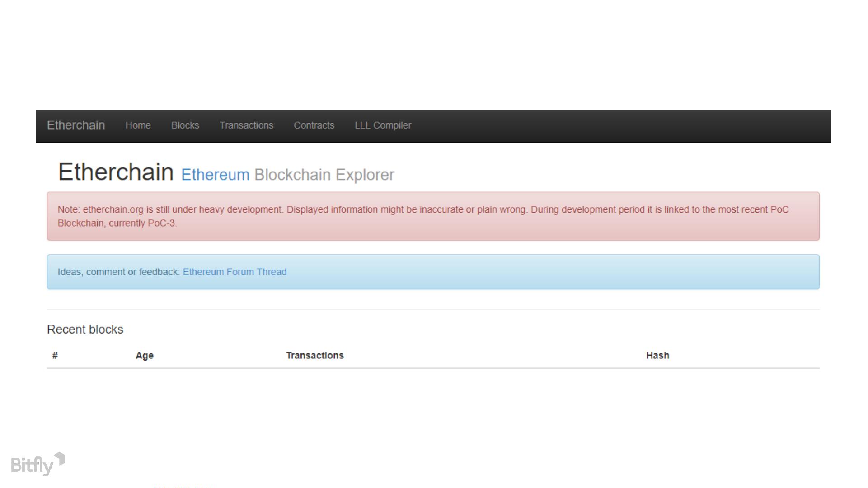
Task: Click the Hash column header
Action: tap(657, 355)
